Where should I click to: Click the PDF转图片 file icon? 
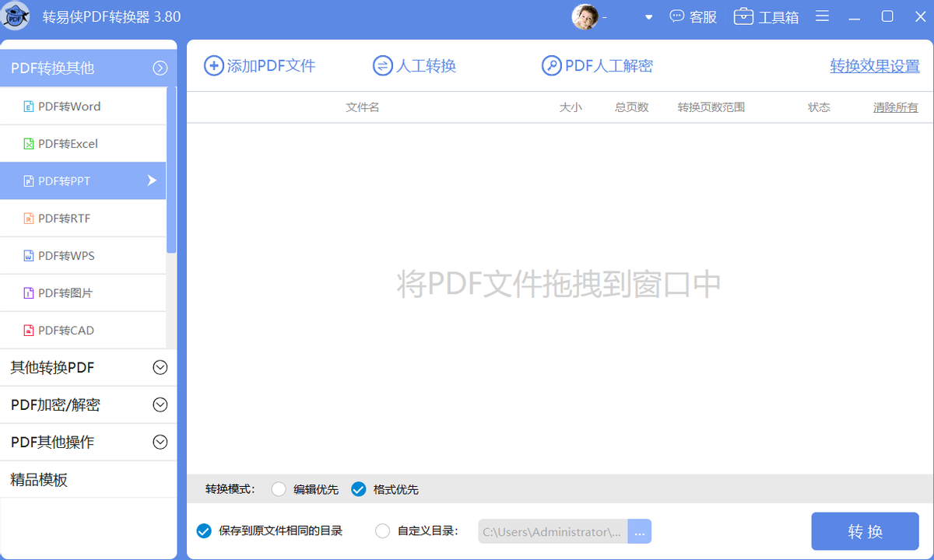point(29,293)
